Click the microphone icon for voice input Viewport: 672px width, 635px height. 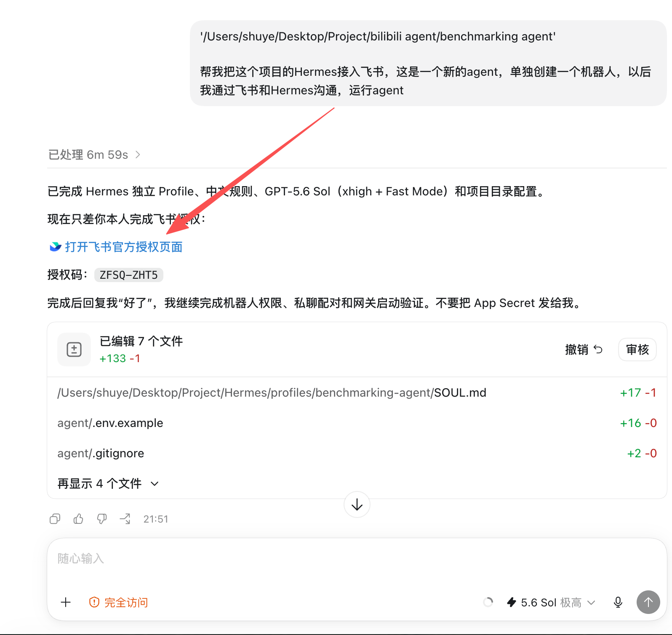click(618, 602)
